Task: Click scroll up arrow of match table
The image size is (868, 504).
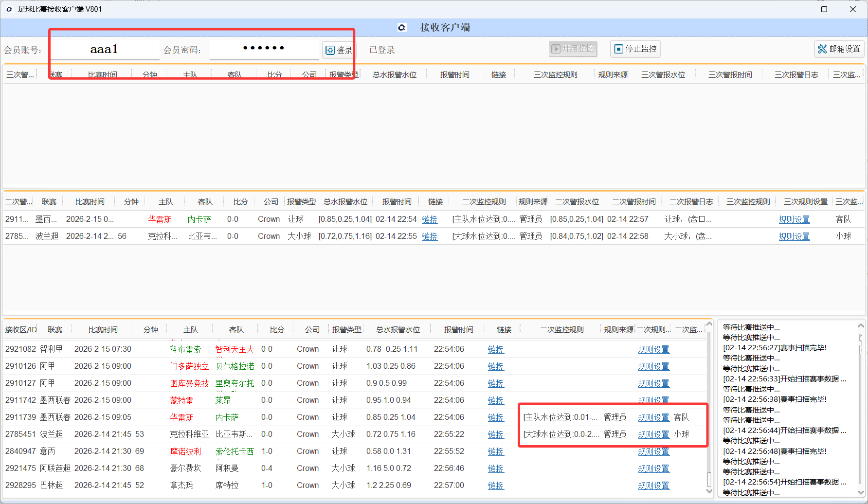Action: pyautogui.click(x=709, y=324)
